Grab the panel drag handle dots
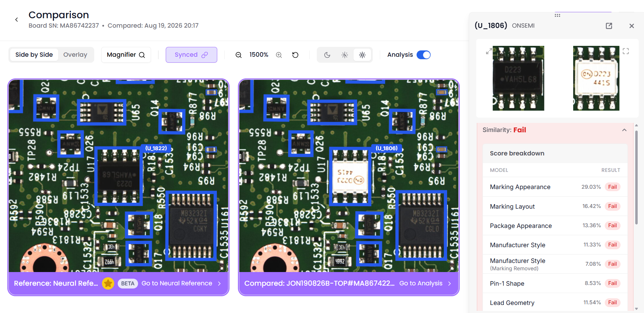 point(557,15)
